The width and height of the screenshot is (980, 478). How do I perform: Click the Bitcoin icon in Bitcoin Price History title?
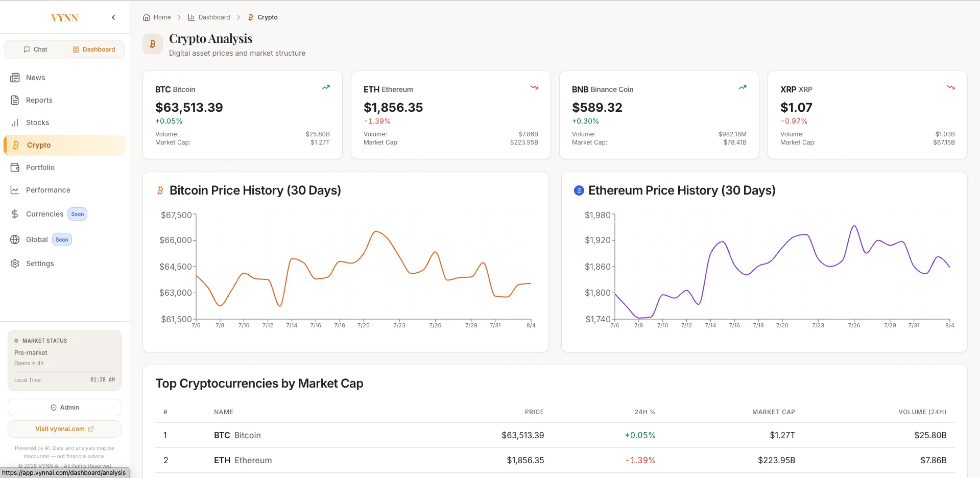(x=160, y=190)
